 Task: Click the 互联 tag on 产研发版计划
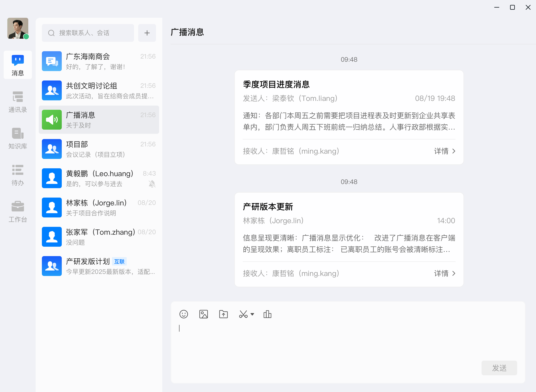119,262
